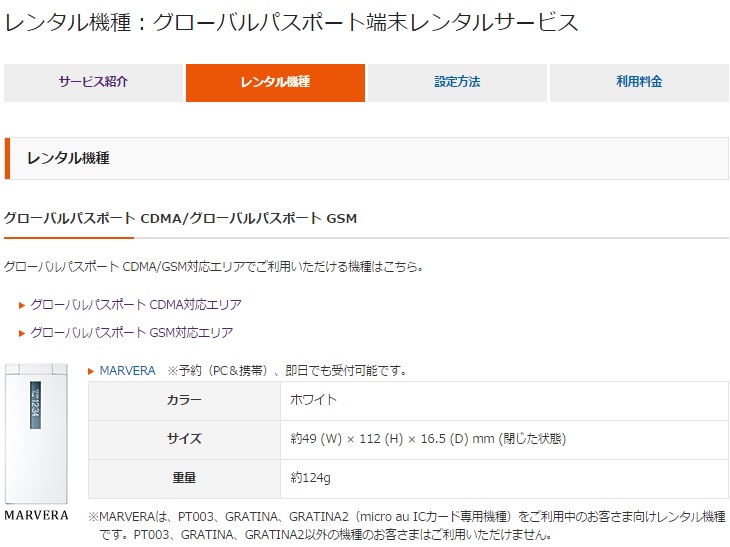
Task: Click page title レンタル機種：グローバルパスポート端末レンタルサービス
Action: point(291,22)
